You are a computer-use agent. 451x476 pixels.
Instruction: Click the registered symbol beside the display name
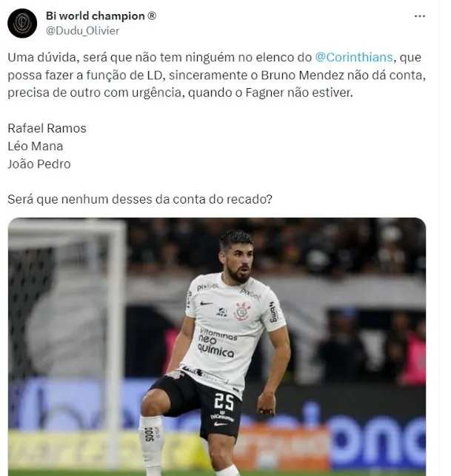pos(152,16)
